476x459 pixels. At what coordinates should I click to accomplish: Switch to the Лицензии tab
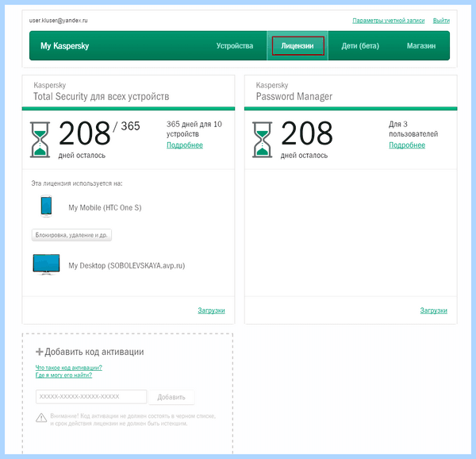pyautogui.click(x=297, y=46)
